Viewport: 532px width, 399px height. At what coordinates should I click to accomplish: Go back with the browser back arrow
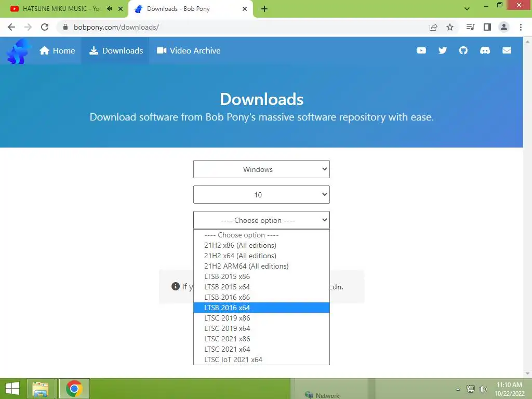pyautogui.click(x=11, y=27)
